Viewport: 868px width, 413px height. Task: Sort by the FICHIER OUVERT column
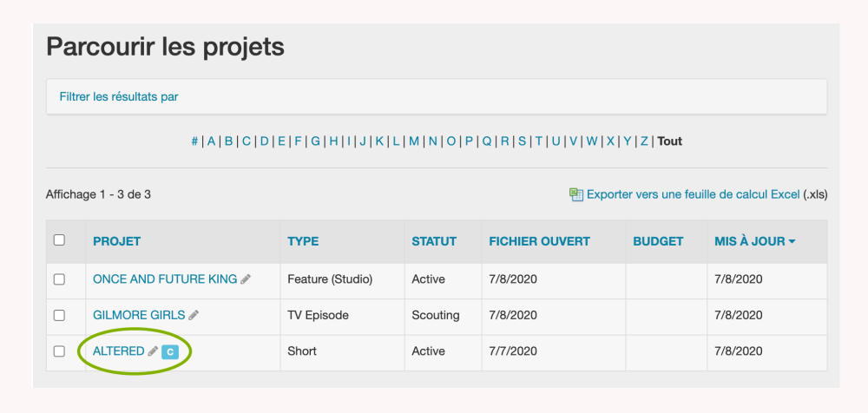click(x=539, y=241)
